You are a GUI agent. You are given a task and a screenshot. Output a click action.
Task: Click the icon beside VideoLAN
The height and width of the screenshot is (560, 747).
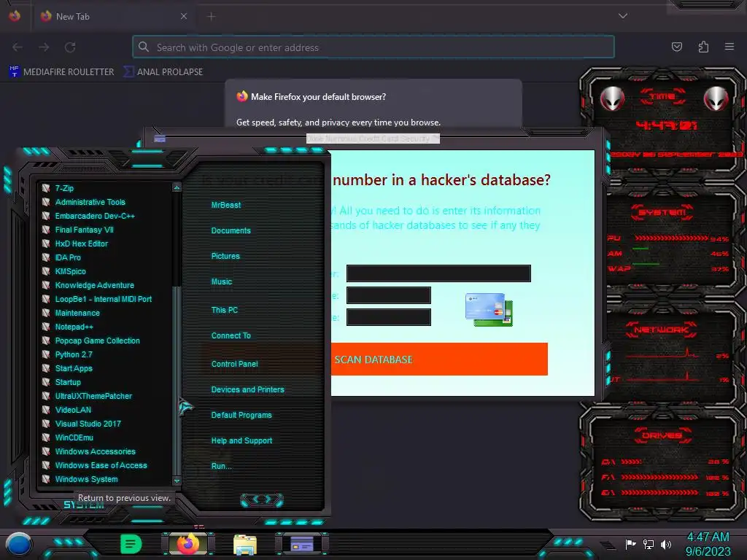tap(46, 409)
